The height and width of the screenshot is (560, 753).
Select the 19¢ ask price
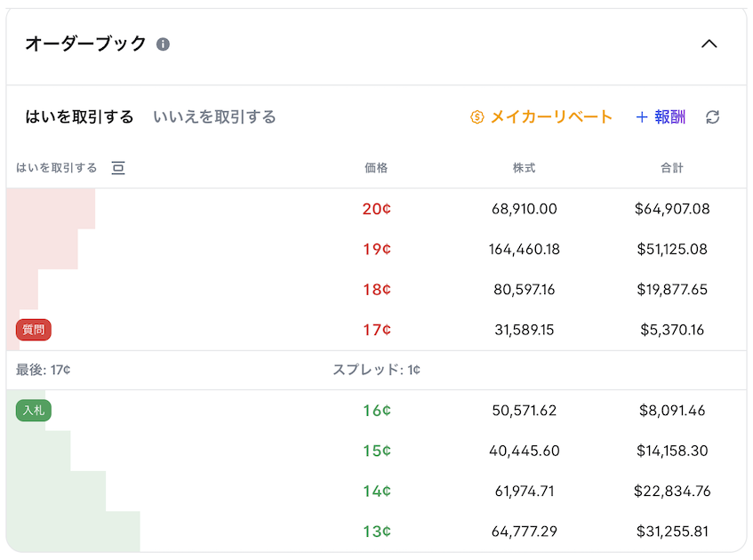tap(377, 249)
